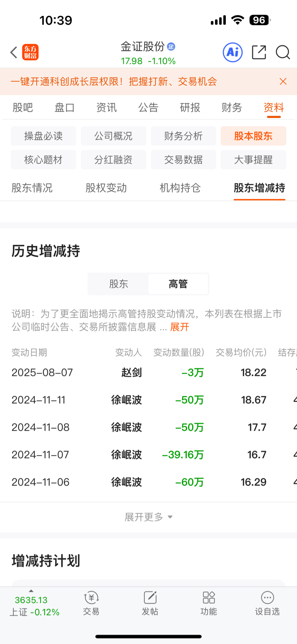Open the 分红融资 section button
Viewport: 297px width, 644px height.
113,160
